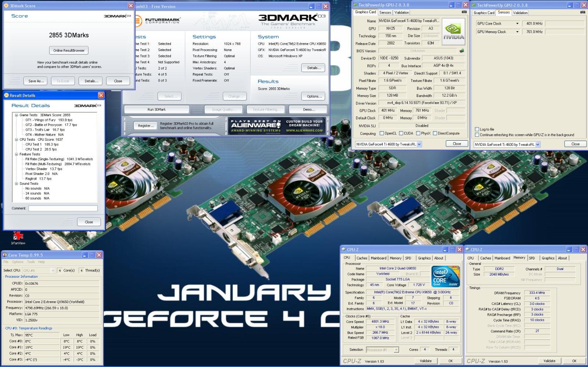Collapse the Game Tests tree node
Image resolution: width=588 pixels, height=367 pixels.
tap(16, 115)
